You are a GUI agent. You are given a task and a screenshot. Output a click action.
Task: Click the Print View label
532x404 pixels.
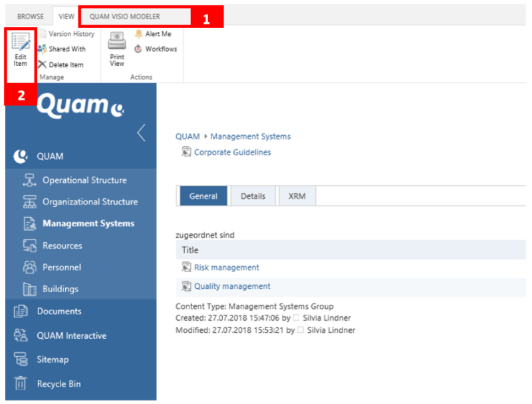[x=117, y=61]
